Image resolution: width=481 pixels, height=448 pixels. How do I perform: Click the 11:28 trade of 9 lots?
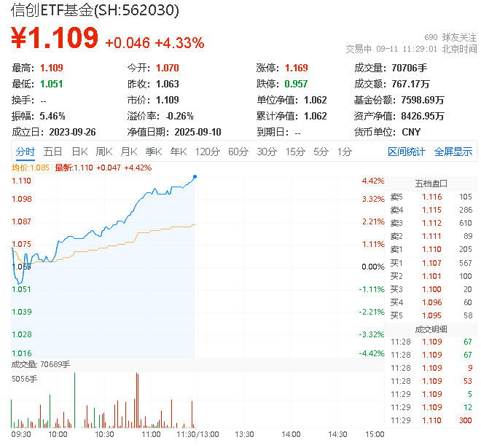point(431,368)
